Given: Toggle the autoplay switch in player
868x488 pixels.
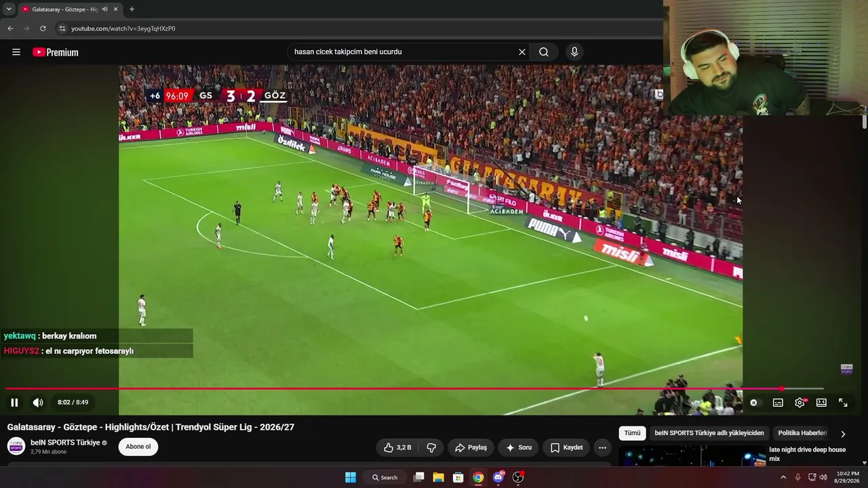Looking at the screenshot, I should tap(755, 403).
